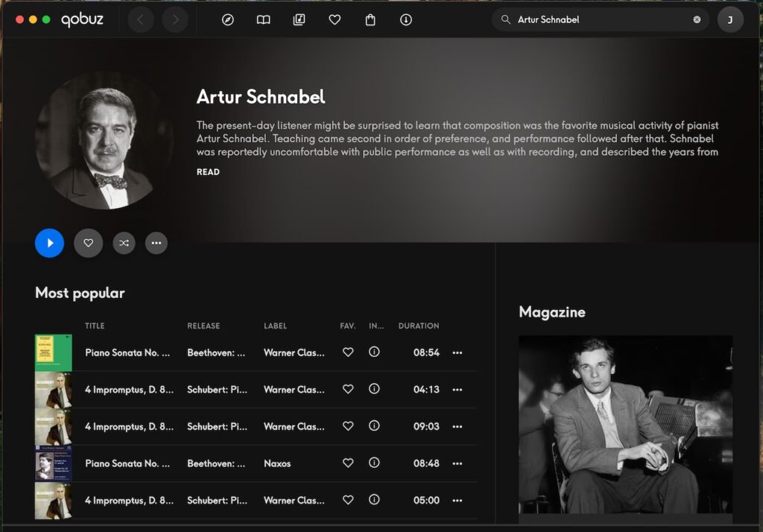Clear the Artur Schnabel search field
This screenshot has height=532, width=763.
click(x=697, y=19)
